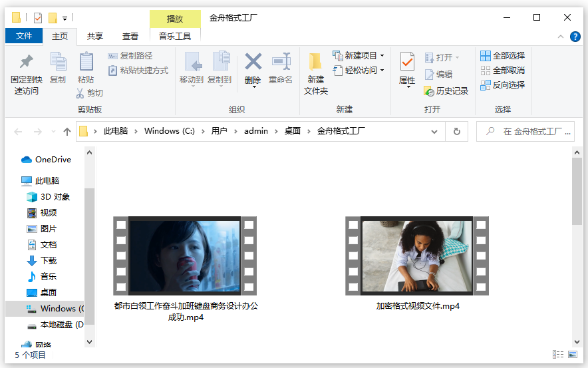Click the Properties (属性) checkmark icon
The image size is (588, 368).
[407, 62]
